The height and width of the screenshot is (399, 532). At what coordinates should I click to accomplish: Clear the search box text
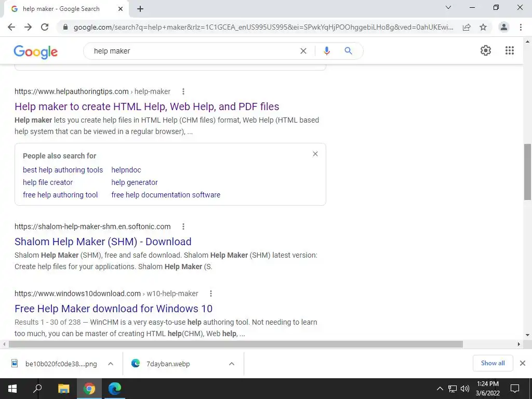tap(303, 51)
